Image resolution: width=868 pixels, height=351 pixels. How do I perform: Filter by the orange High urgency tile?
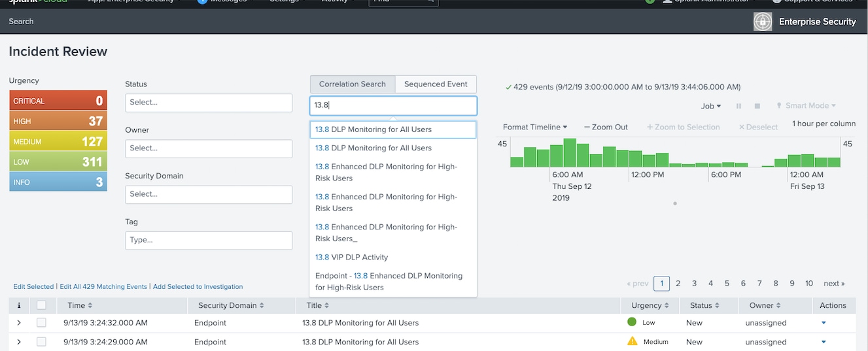pyautogui.click(x=58, y=121)
